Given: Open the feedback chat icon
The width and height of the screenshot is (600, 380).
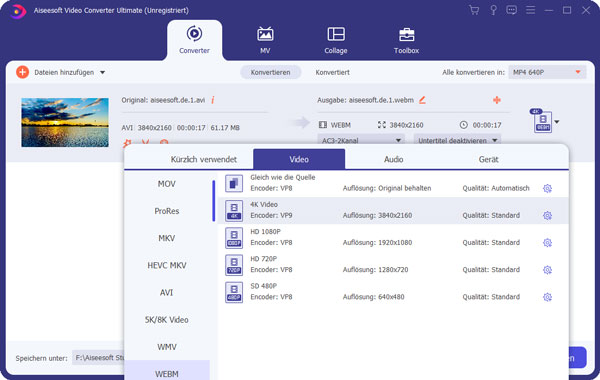Looking at the screenshot, I should click(x=511, y=10).
